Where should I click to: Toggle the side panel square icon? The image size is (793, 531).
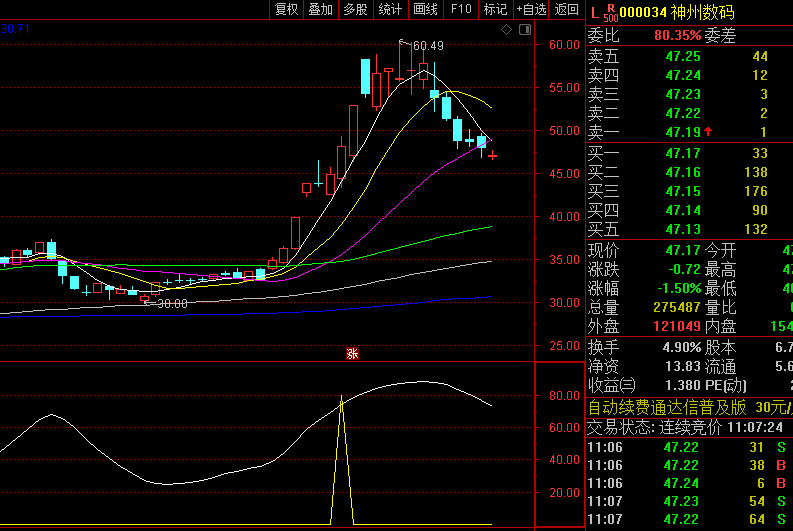526,30
